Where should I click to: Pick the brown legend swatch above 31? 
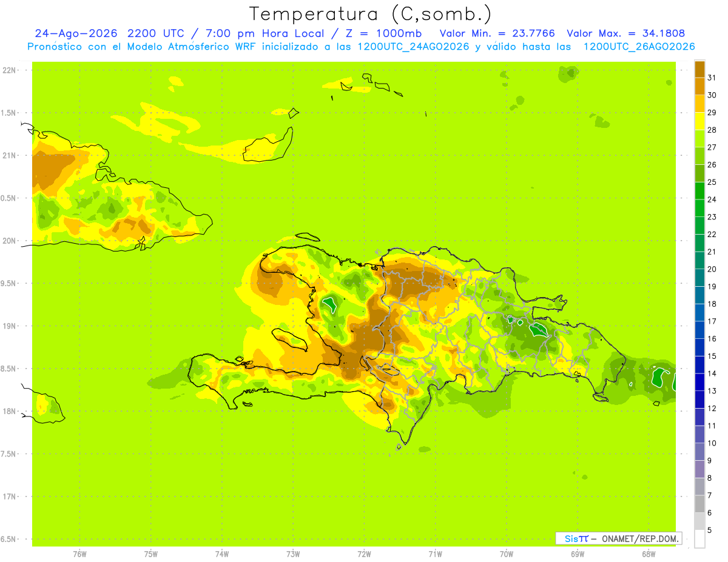click(699, 69)
